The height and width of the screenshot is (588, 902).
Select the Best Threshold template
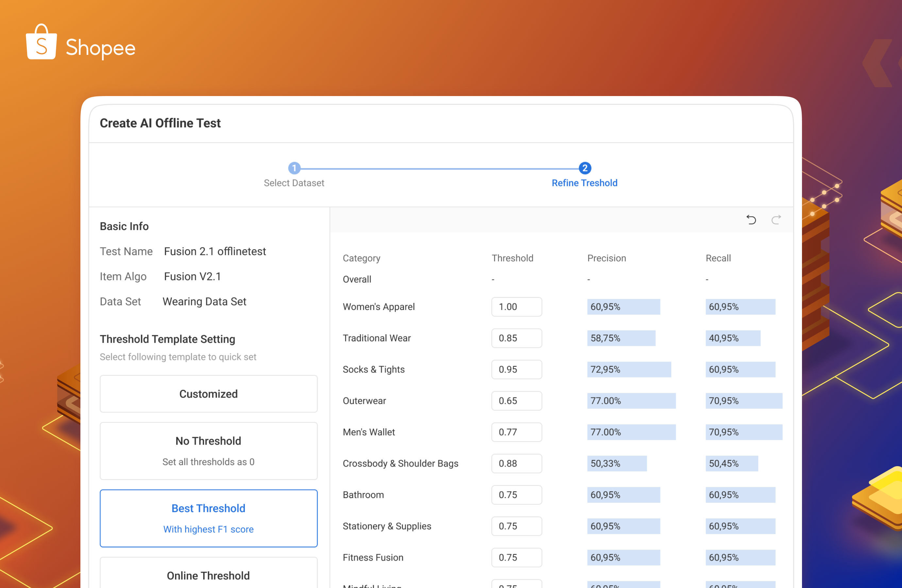pyautogui.click(x=209, y=518)
